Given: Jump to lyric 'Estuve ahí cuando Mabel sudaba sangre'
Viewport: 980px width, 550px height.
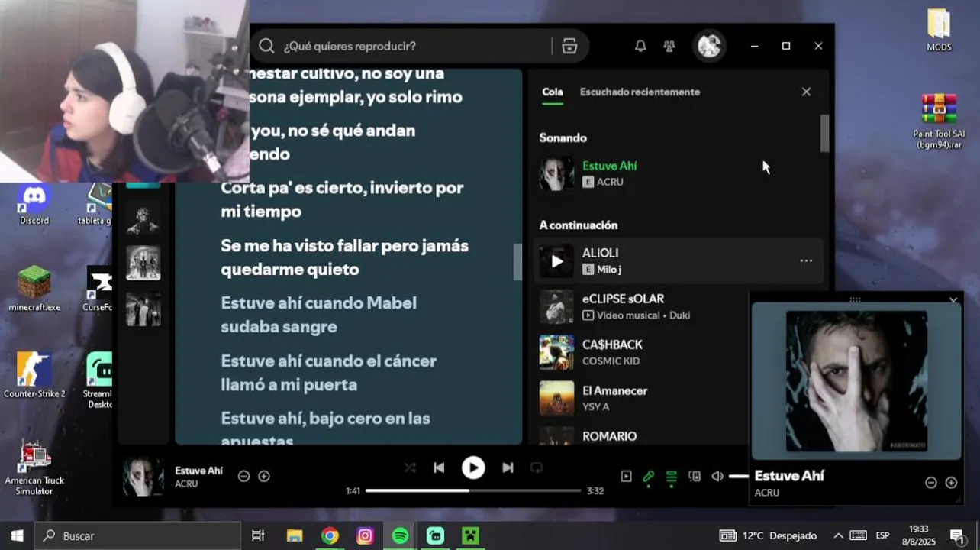Looking at the screenshot, I should coord(319,315).
